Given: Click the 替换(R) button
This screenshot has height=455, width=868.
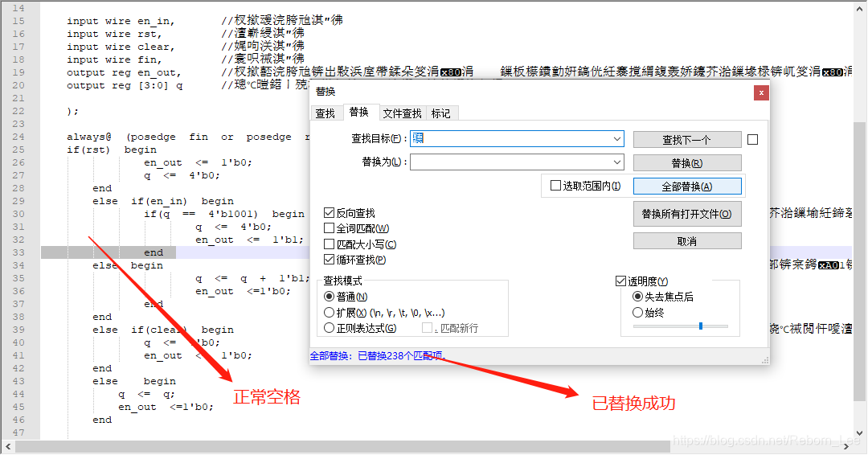Looking at the screenshot, I should 687,162.
